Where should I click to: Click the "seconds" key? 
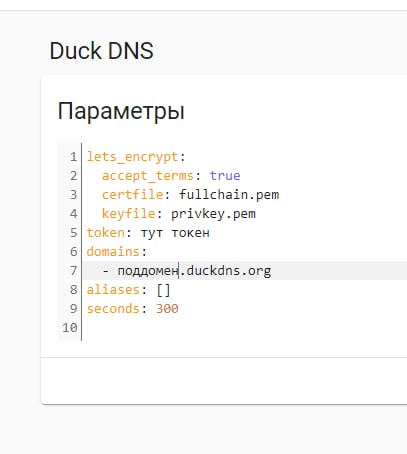coord(113,309)
